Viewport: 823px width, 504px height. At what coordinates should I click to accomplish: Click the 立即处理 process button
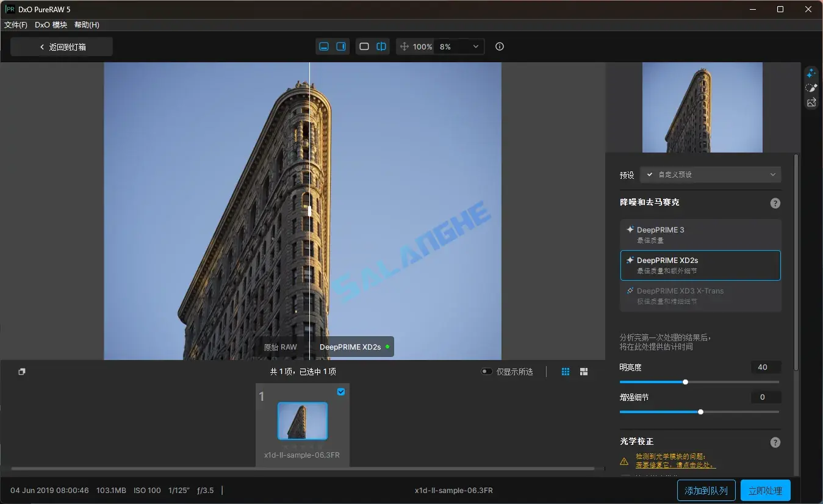click(x=765, y=490)
